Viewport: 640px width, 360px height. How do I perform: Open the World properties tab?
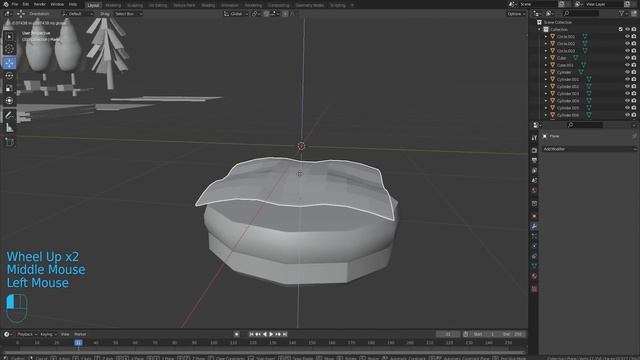pos(534,190)
